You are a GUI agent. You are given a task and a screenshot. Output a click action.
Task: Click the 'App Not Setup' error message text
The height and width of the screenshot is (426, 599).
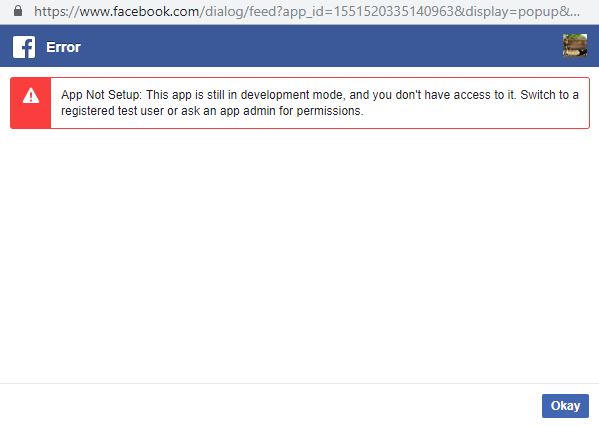pos(320,103)
